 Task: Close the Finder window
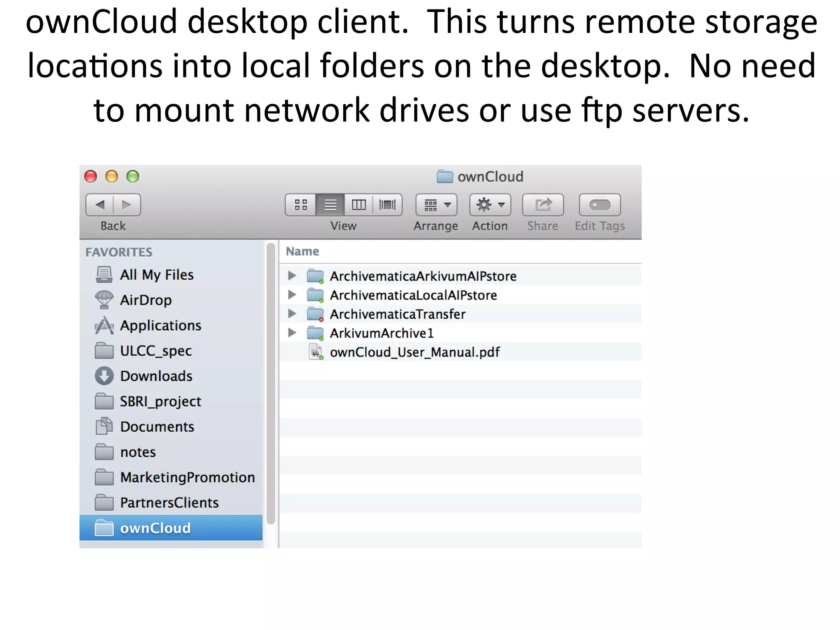(91, 176)
